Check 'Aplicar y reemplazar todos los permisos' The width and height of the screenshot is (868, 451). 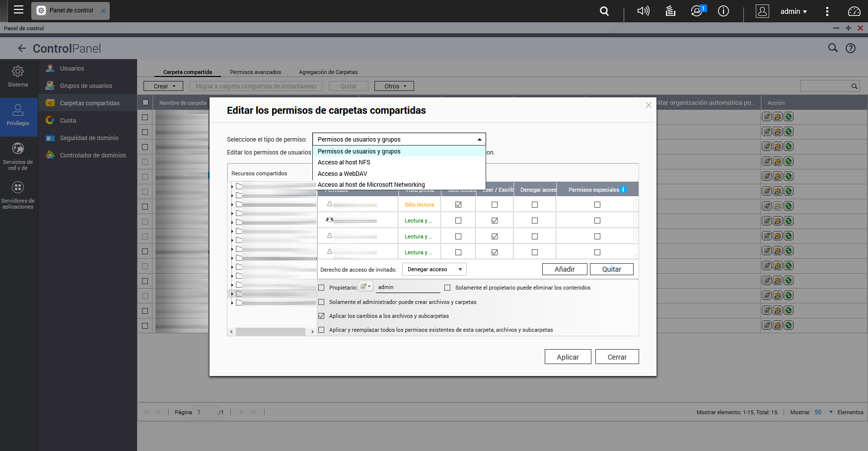(321, 330)
